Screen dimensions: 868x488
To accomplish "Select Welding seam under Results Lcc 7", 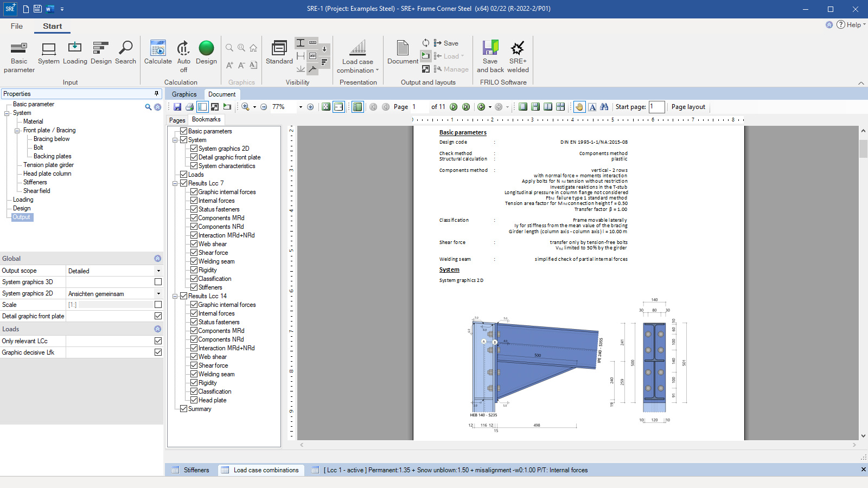I will tap(216, 261).
